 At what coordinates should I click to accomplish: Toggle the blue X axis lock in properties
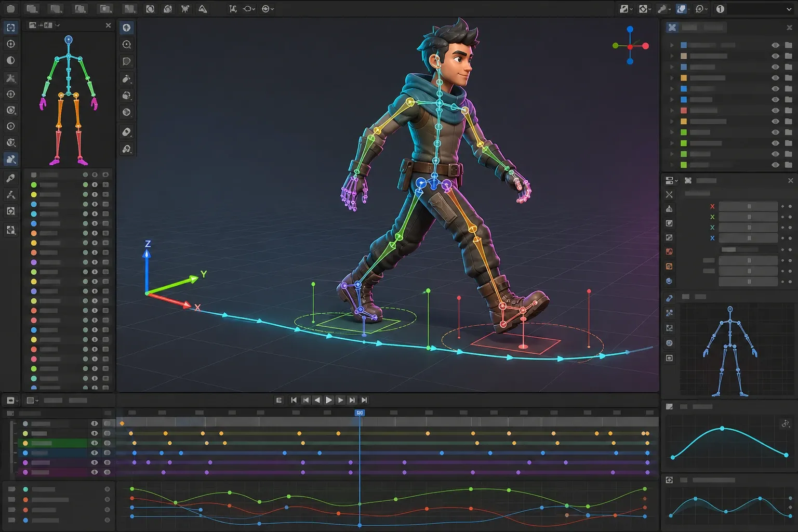(x=712, y=238)
